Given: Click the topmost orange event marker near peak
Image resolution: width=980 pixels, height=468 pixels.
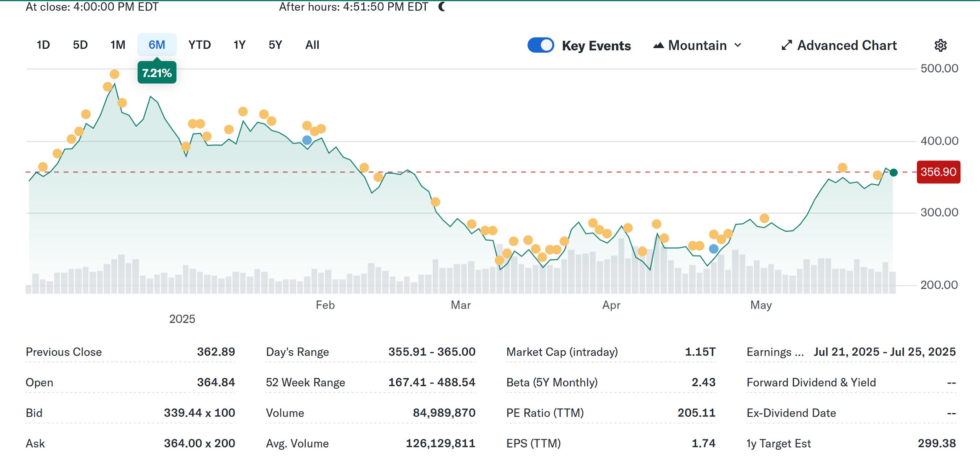Looking at the screenshot, I should pos(114,74).
